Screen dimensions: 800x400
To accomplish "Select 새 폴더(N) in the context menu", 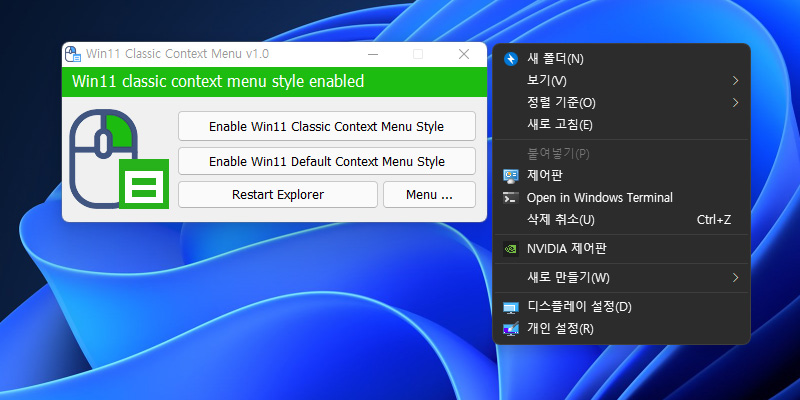I will pos(621,59).
